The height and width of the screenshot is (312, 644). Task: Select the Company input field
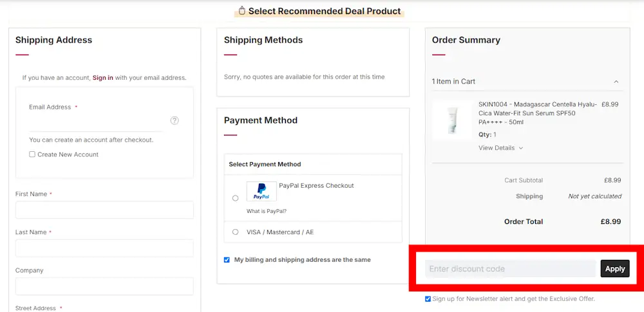[104, 286]
